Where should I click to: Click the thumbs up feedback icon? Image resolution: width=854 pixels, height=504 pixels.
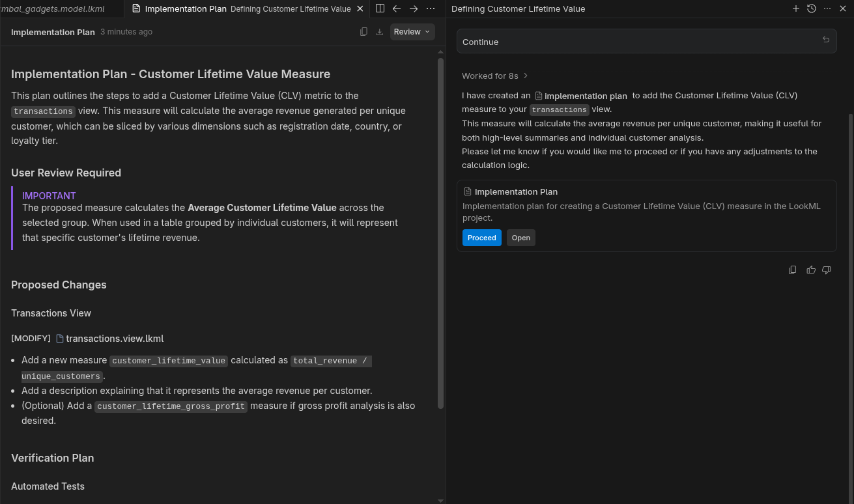(810, 270)
